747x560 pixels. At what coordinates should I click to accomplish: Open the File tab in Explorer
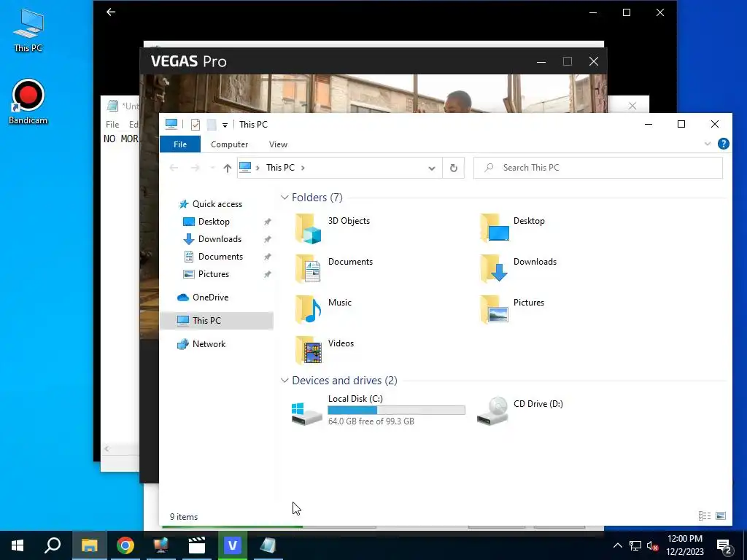[x=180, y=144]
